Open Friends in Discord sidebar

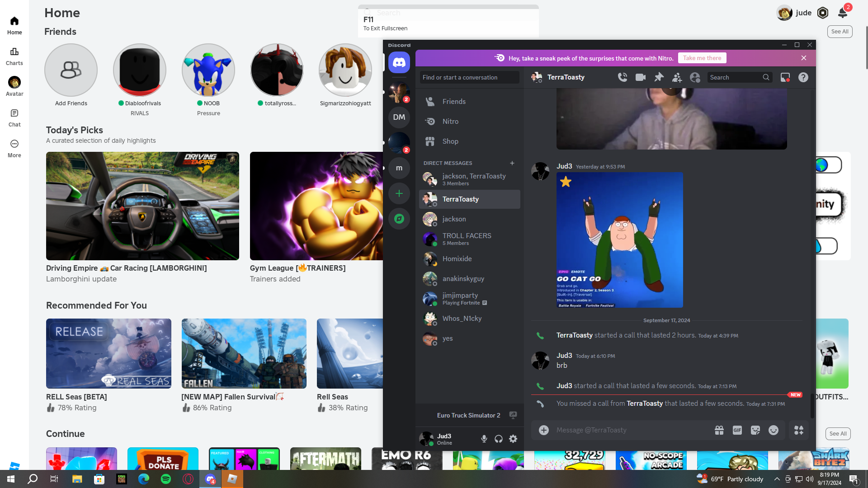click(454, 102)
